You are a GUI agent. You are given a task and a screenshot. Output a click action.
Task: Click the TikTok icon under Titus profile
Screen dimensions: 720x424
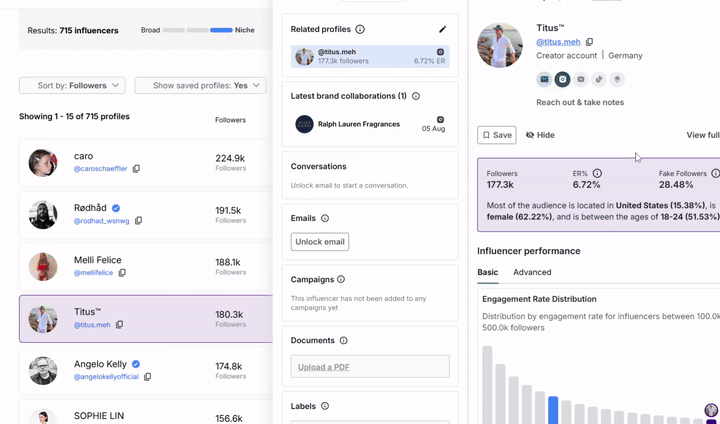(x=599, y=79)
